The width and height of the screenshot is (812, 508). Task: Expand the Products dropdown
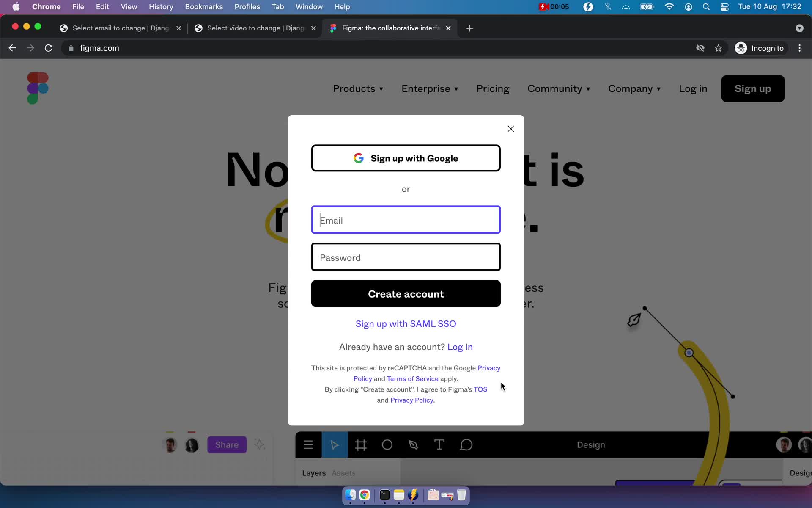358,89
